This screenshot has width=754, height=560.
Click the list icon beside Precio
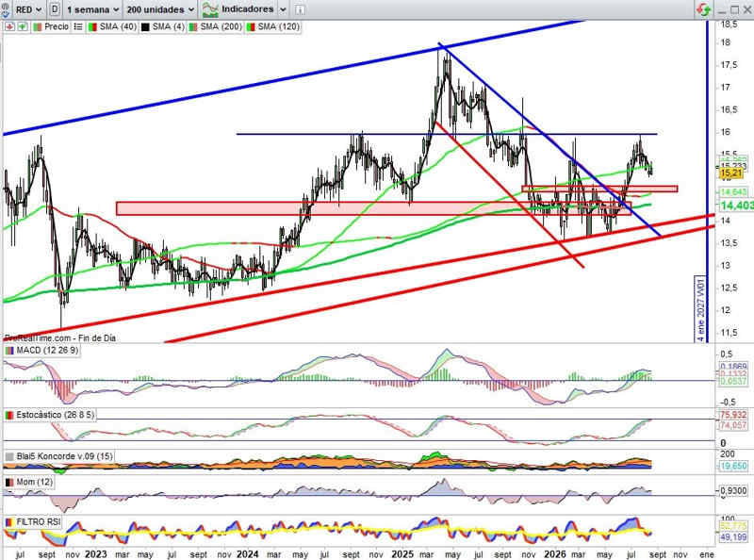click(x=78, y=27)
